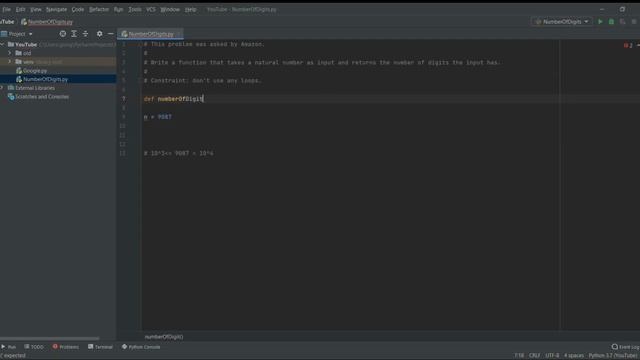Open the TODO tool window
640x360 pixels.
[x=34, y=347]
